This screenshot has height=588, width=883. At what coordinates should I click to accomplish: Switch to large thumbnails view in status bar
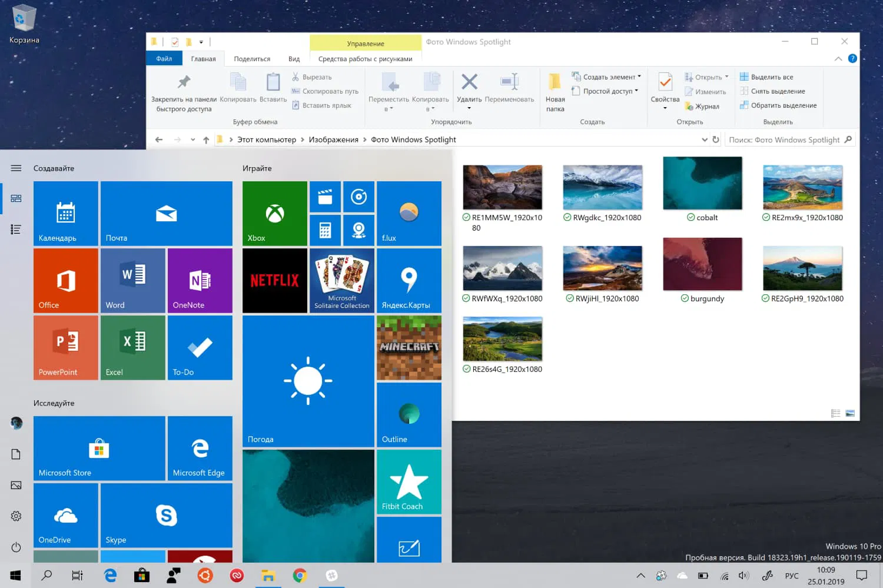[849, 414]
